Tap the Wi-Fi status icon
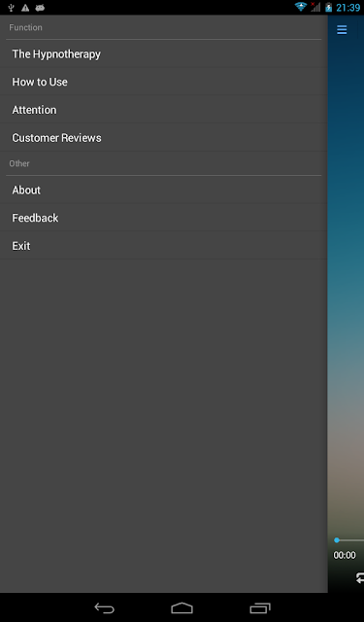 click(x=301, y=7)
